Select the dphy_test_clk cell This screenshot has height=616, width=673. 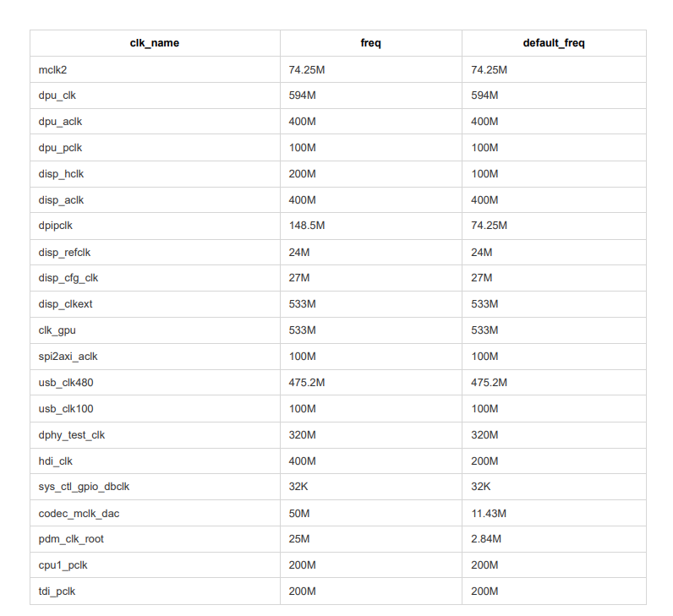pos(72,435)
